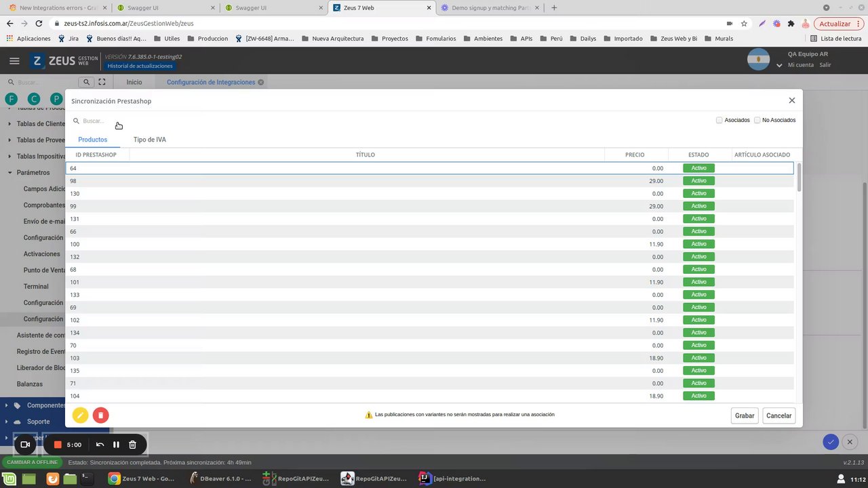Click the Cancelar button
This screenshot has height=488, width=868.
coord(778,415)
